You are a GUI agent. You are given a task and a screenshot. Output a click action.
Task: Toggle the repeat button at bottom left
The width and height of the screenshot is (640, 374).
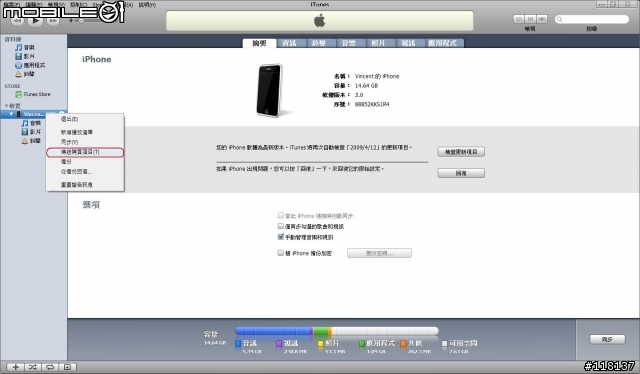pyautogui.click(x=50, y=367)
